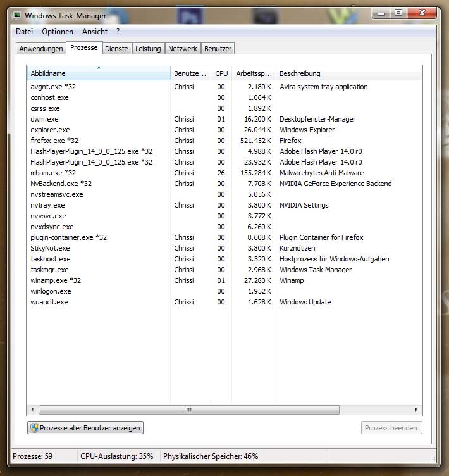Screen dimensions: 449x476
Task: Click the left scroll arrow of horizontal scrollbar
Action: (x=32, y=410)
